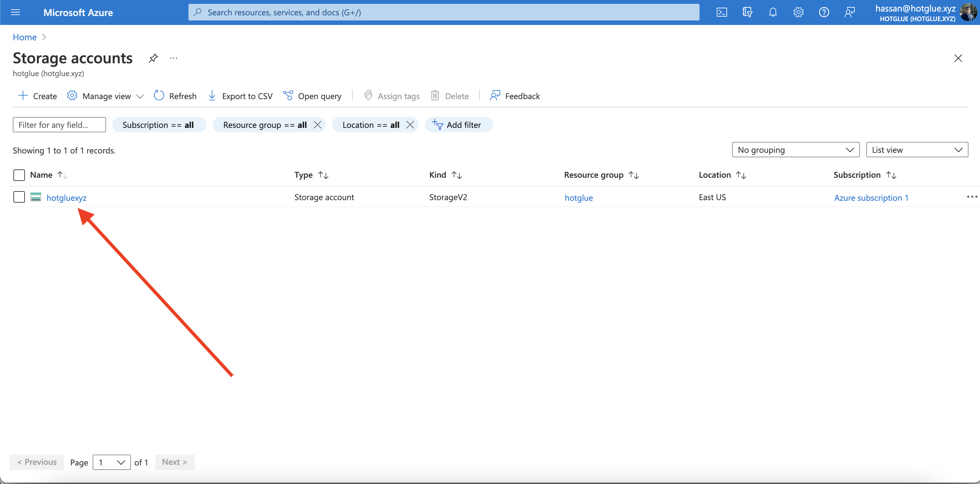Open the List view dropdown
This screenshot has height=484, width=980.
click(x=916, y=150)
